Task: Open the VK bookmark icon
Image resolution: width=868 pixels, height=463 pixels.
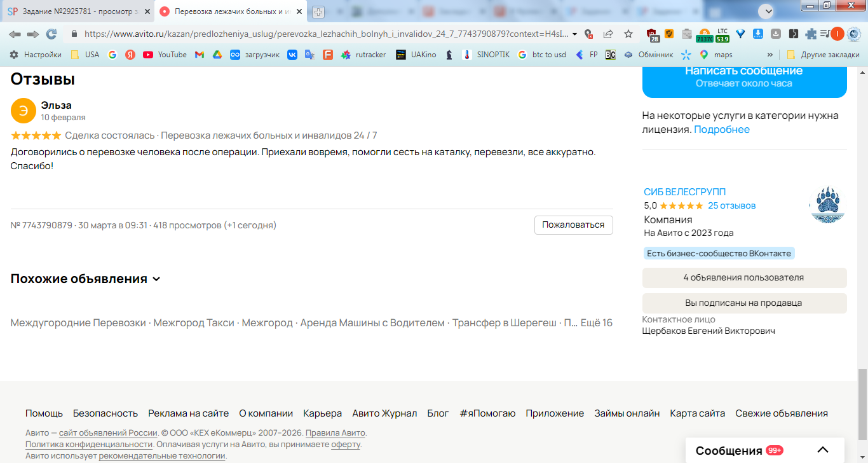Action: pyautogui.click(x=292, y=55)
